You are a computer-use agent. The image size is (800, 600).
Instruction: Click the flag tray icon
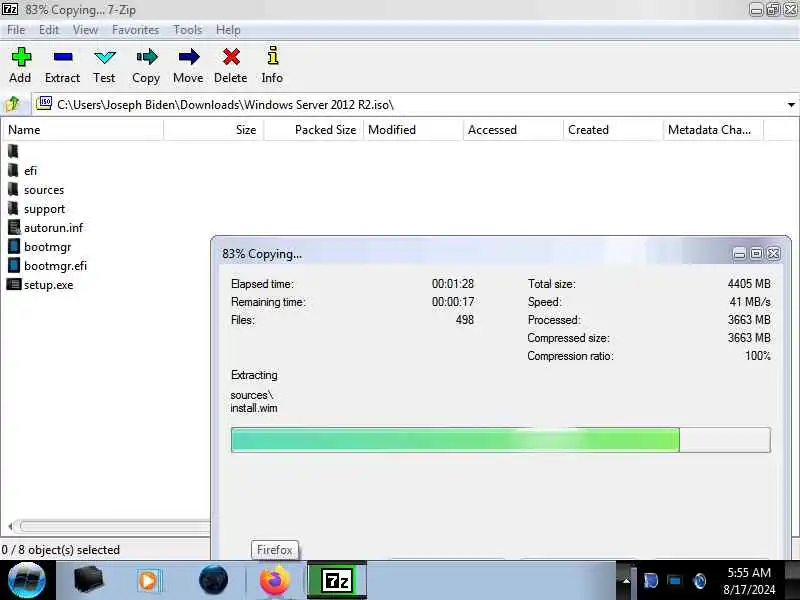coord(651,581)
